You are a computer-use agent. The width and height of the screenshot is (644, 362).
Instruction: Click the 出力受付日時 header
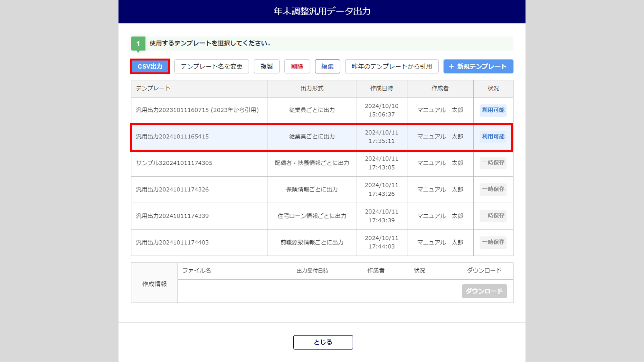[x=312, y=271]
